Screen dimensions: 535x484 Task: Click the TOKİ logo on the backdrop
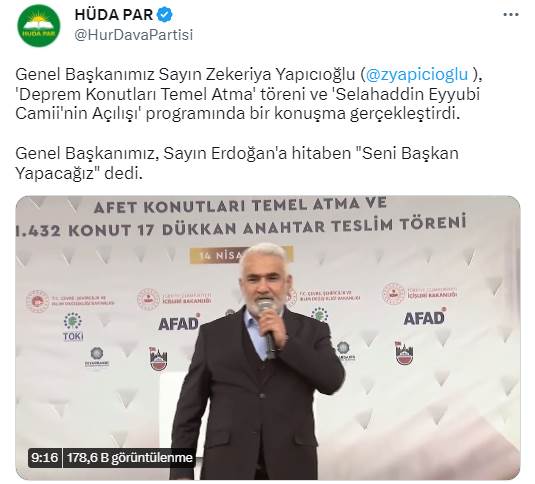tap(73, 327)
